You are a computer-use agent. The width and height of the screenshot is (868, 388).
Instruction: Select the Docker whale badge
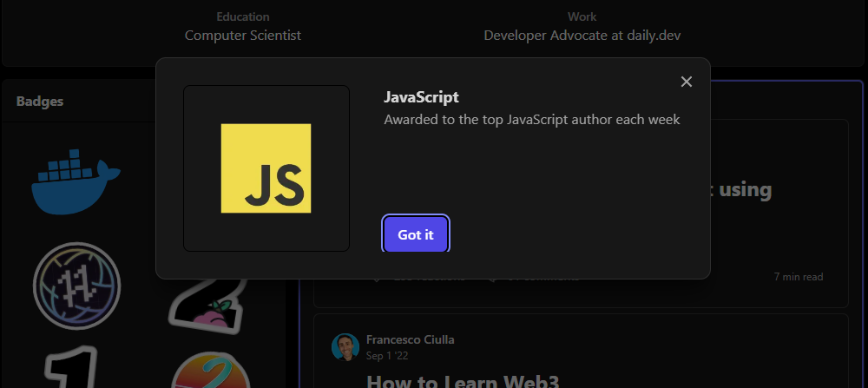pyautogui.click(x=76, y=181)
